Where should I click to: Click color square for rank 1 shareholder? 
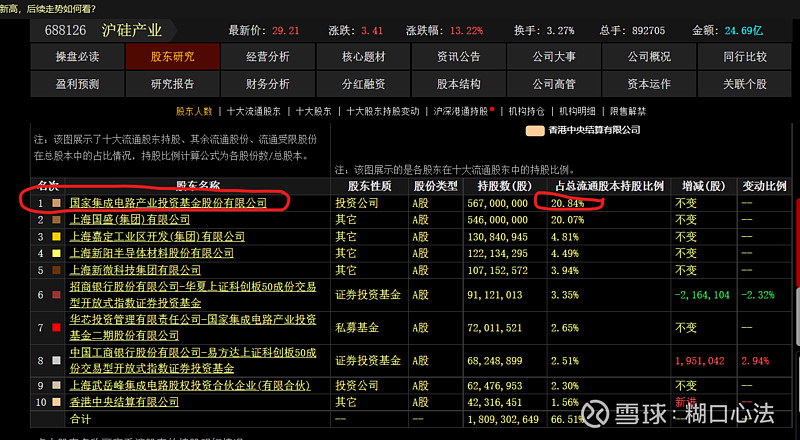[x=56, y=203]
